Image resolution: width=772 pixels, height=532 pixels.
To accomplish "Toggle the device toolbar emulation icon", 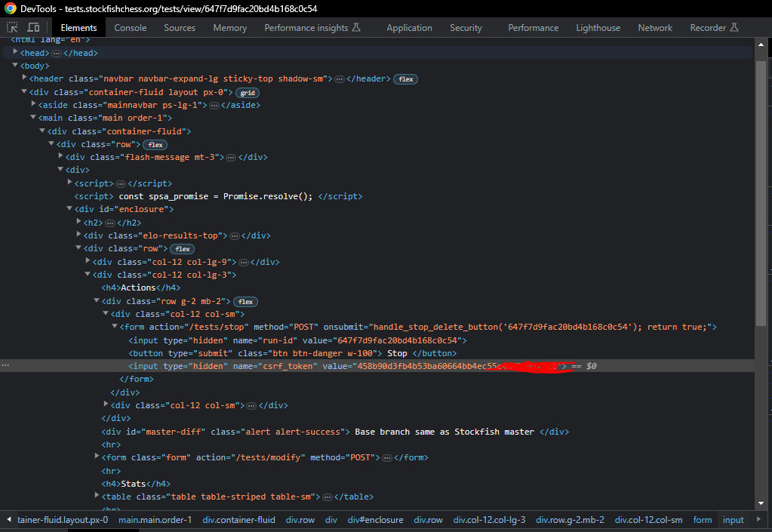I will [32, 27].
